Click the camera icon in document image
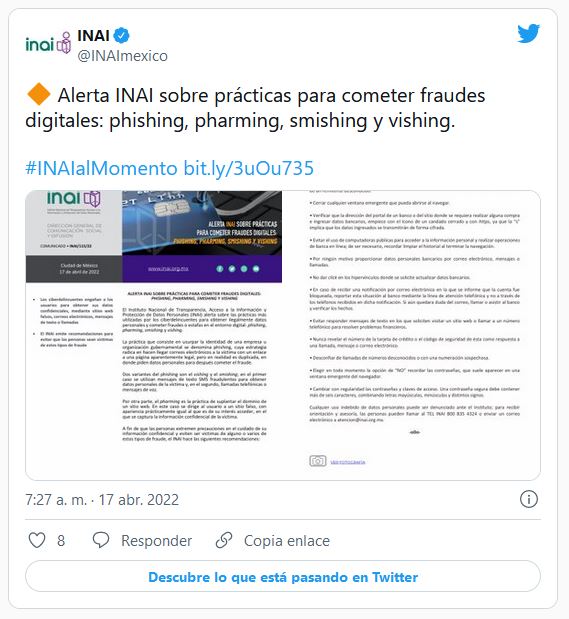This screenshot has height=619, width=569. point(317,461)
